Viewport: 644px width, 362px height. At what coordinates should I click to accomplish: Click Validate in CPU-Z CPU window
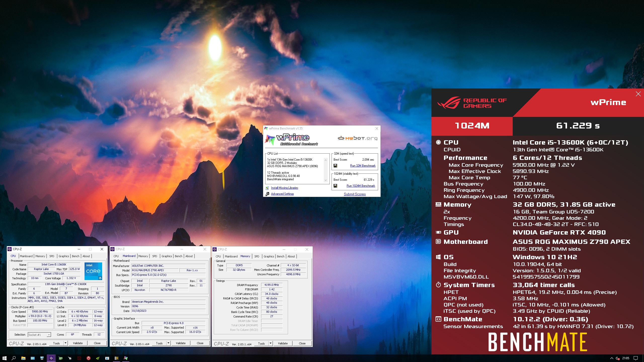pos(78,343)
